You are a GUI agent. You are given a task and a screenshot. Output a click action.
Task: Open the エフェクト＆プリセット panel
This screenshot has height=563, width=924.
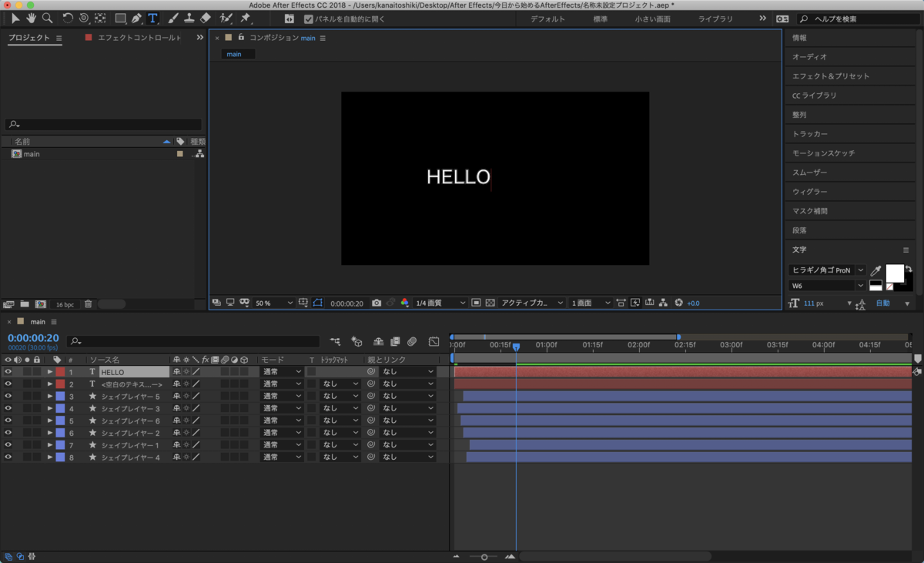pos(830,76)
